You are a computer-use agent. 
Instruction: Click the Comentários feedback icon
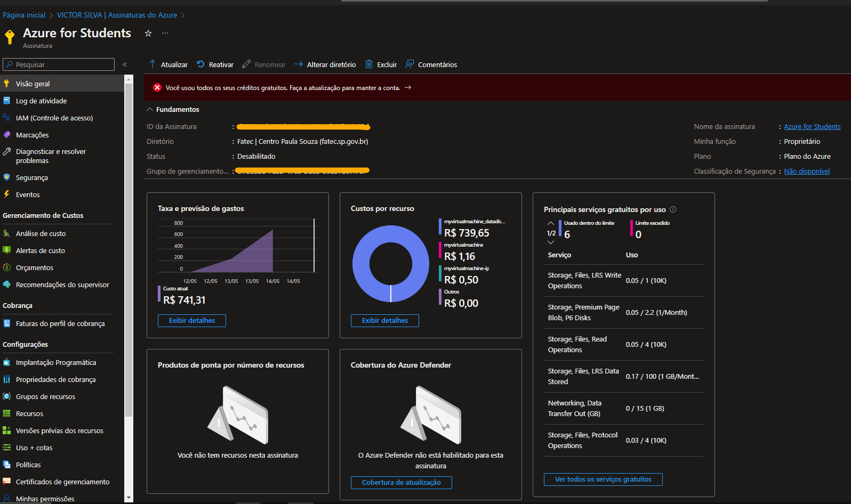(410, 64)
